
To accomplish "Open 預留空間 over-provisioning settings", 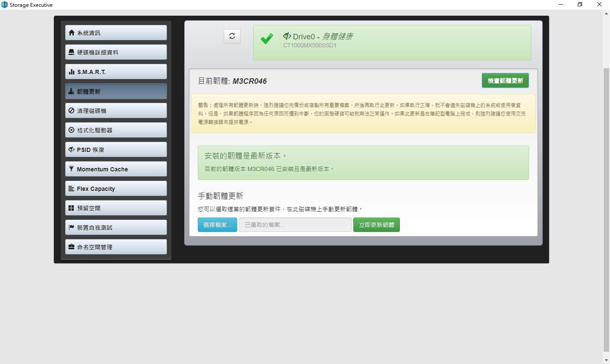I will pyautogui.click(x=116, y=208).
